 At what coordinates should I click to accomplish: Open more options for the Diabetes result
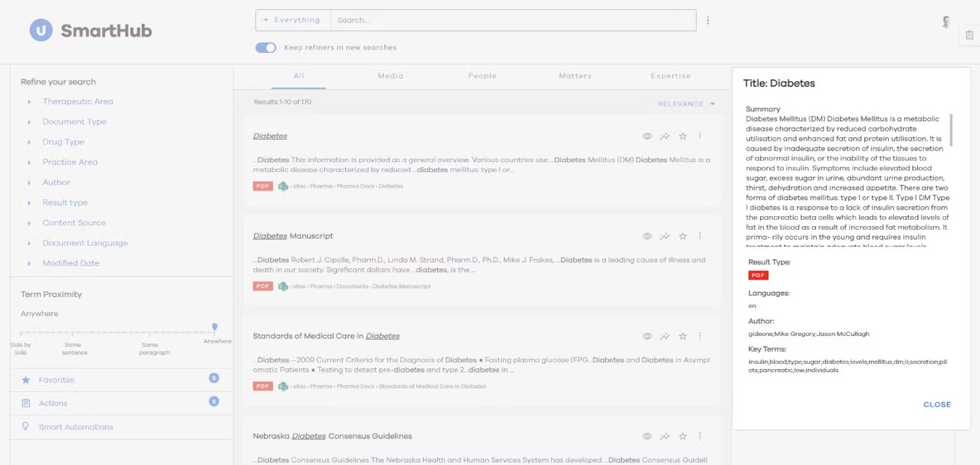click(x=700, y=136)
